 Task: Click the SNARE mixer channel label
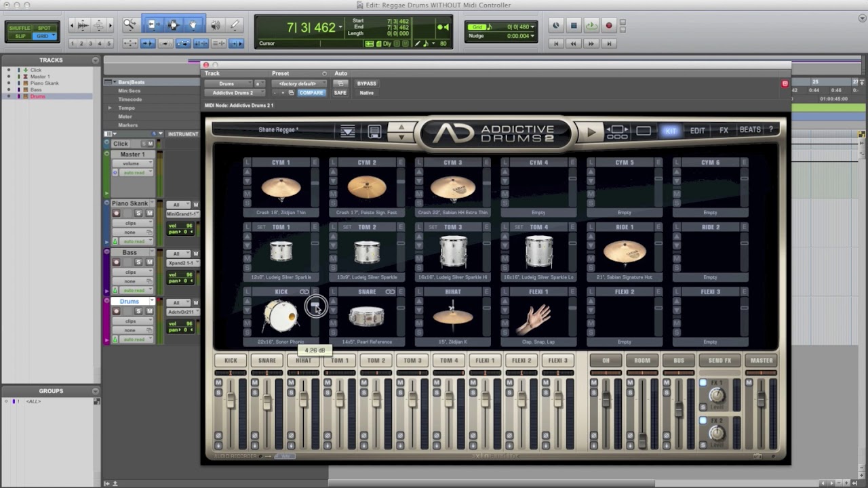(x=267, y=361)
